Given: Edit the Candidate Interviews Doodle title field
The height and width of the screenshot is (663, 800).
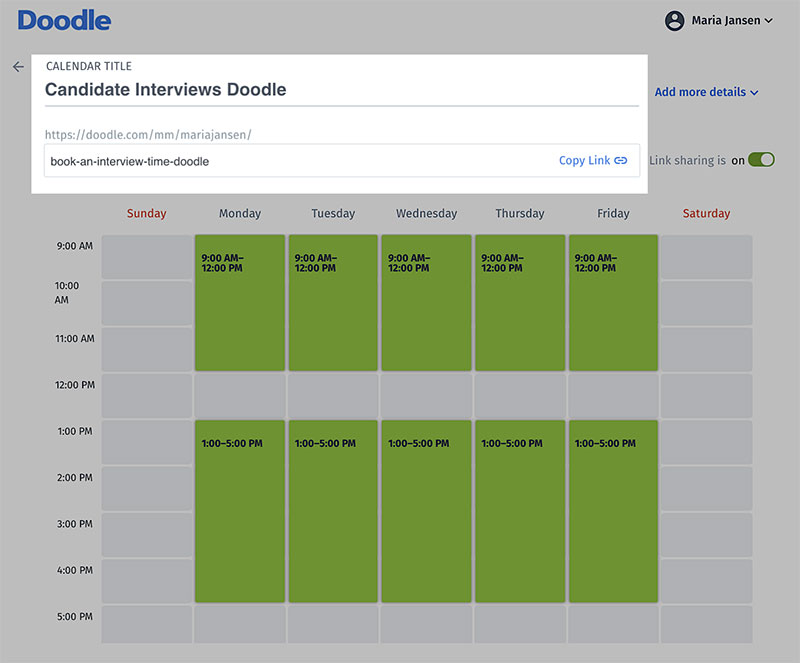Looking at the screenshot, I should pos(342,90).
